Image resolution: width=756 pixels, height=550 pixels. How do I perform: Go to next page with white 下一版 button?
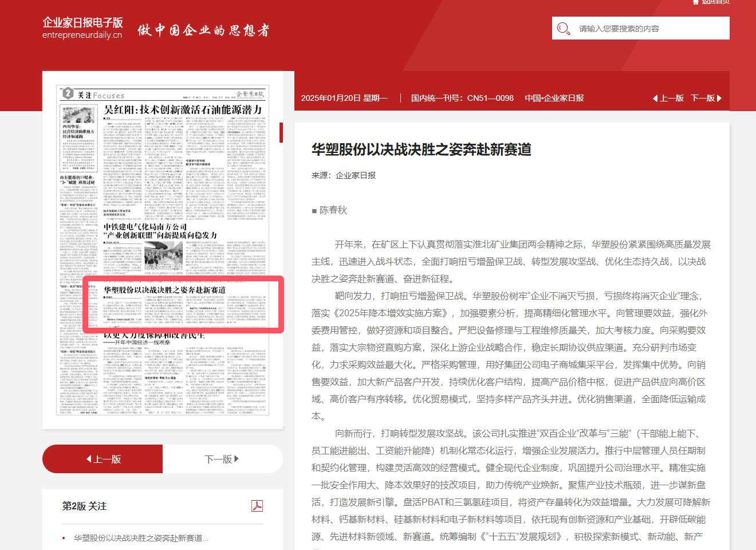[x=222, y=459]
